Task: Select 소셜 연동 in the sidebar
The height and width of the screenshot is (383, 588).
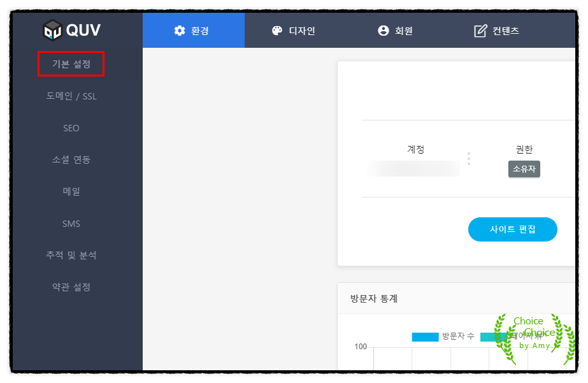Action: click(x=71, y=160)
